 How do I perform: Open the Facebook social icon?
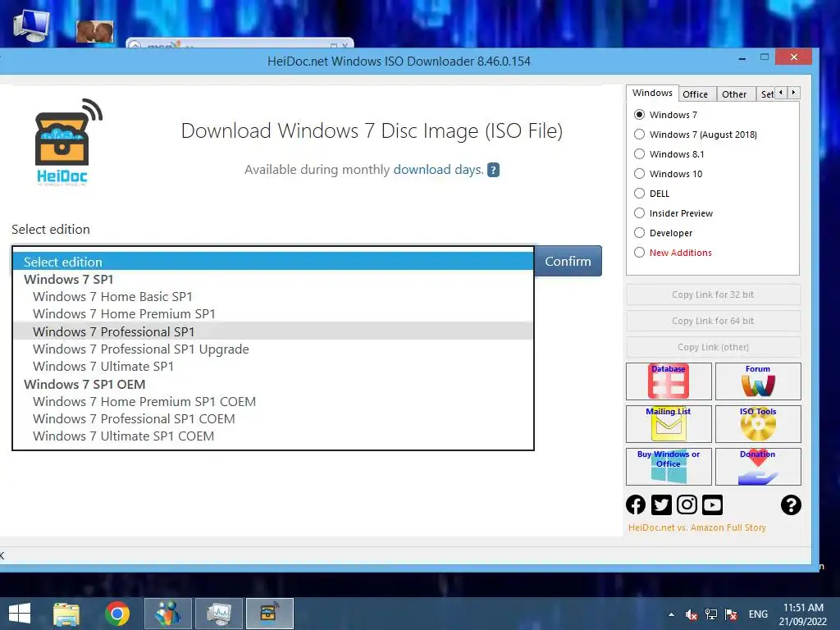[636, 504]
